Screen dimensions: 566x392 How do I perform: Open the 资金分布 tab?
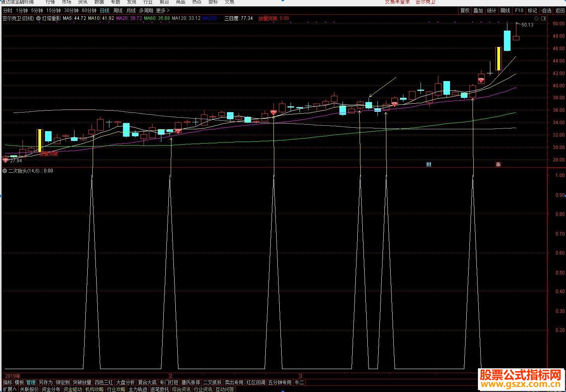point(51,389)
